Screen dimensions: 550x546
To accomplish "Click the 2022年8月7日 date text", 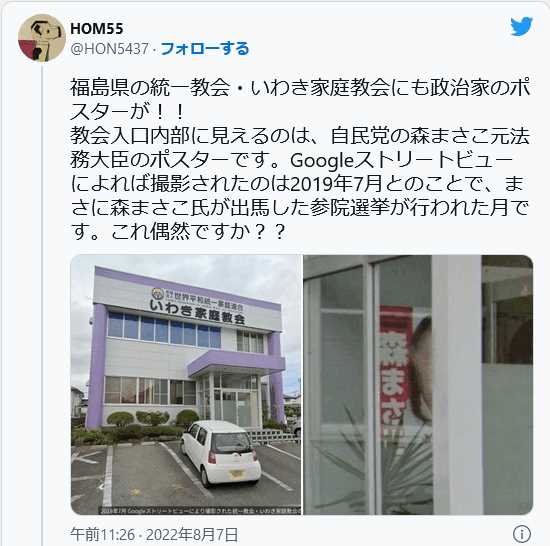I will [192, 535].
